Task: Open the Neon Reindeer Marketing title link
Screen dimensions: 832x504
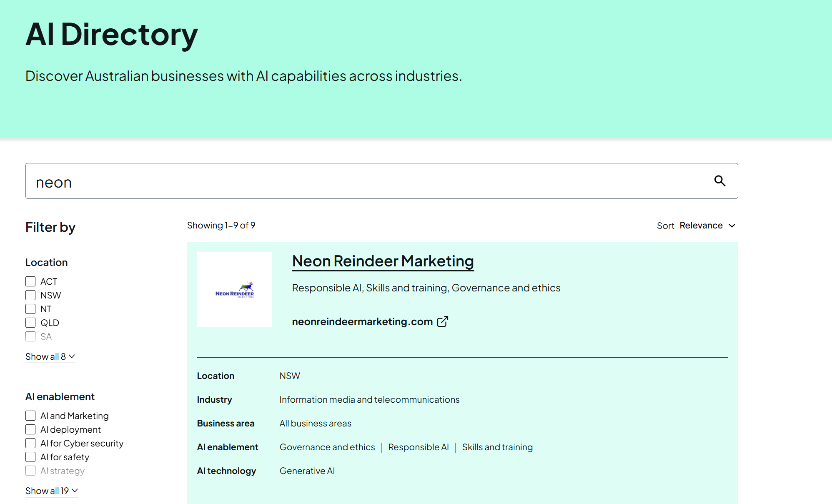Action: click(383, 261)
